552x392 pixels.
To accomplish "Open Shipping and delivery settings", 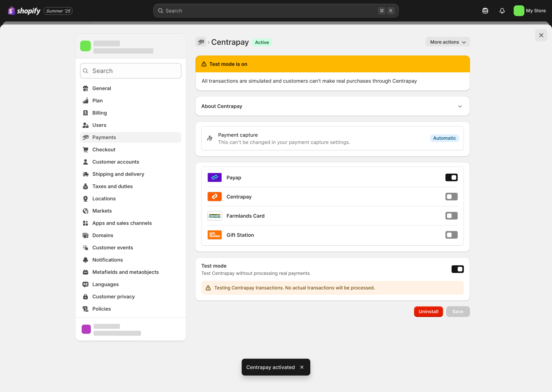I will pos(118,174).
